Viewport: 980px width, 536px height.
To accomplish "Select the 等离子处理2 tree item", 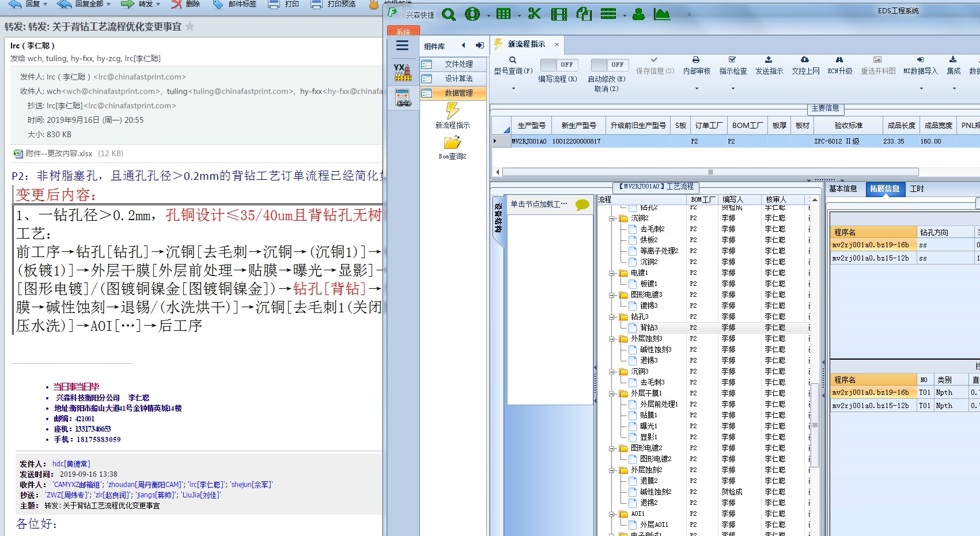I will (659, 251).
